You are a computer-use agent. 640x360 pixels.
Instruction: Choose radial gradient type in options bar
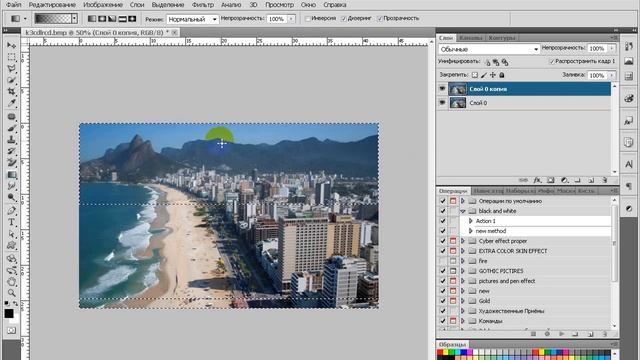click(x=102, y=19)
